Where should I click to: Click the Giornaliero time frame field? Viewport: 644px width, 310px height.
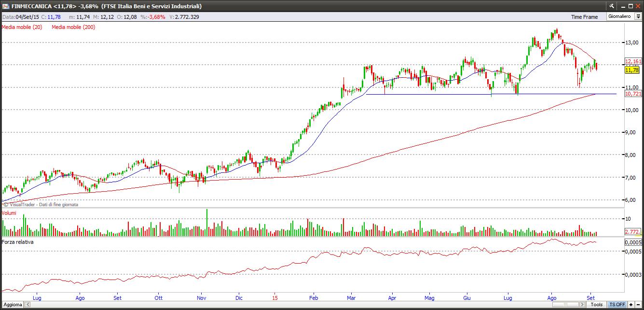coord(619,16)
